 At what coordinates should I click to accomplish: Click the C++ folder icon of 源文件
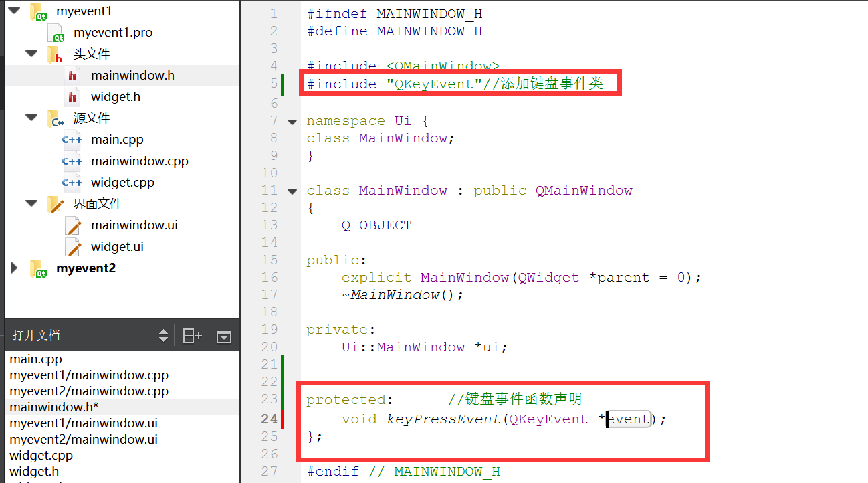coord(53,118)
